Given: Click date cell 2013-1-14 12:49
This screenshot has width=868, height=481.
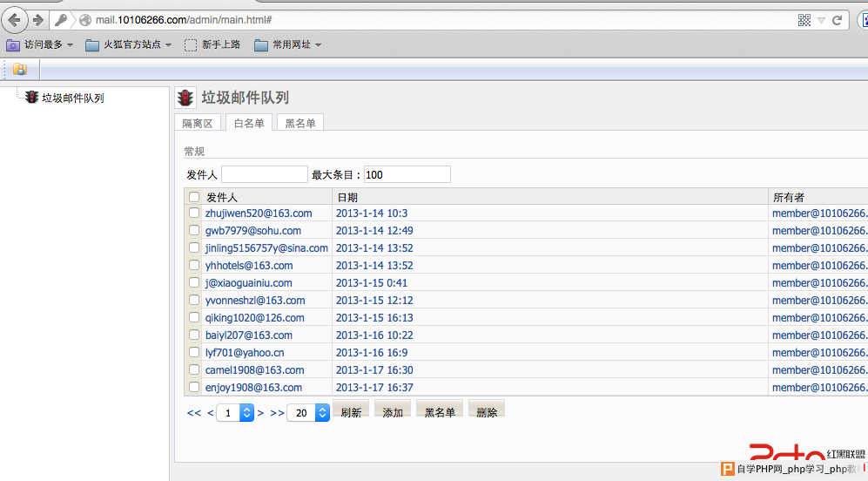Looking at the screenshot, I should coord(374,231).
